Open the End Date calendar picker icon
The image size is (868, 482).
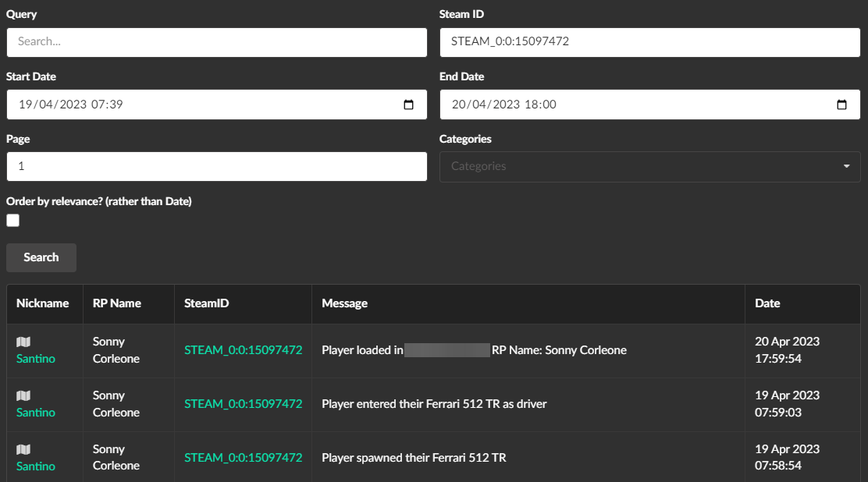(841, 105)
